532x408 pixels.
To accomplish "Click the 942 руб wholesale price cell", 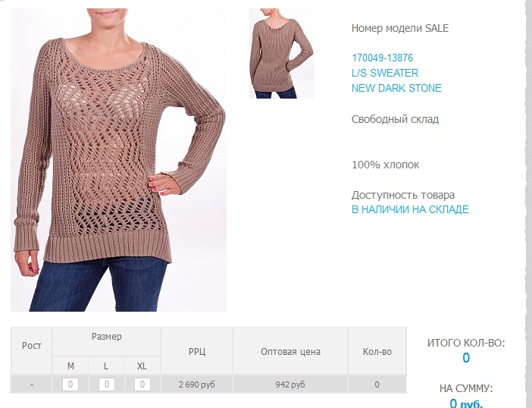I will pos(290,384).
